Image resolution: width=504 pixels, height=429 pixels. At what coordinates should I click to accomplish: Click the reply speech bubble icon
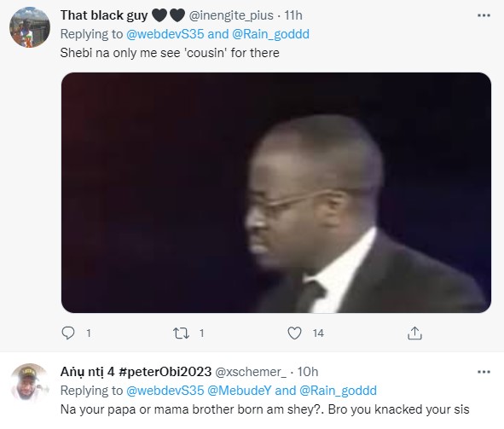click(x=68, y=333)
